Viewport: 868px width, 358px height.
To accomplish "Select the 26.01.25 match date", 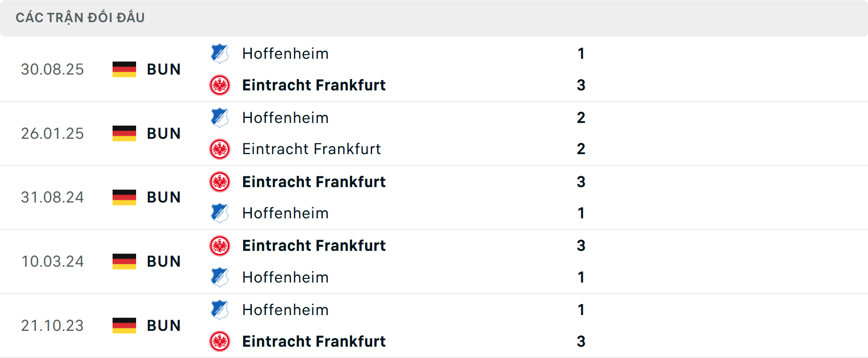I will coord(52,133).
